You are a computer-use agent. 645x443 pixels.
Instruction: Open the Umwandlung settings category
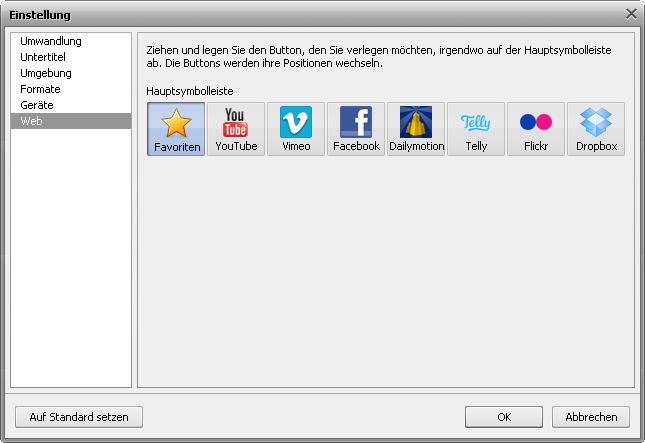click(x=71, y=41)
